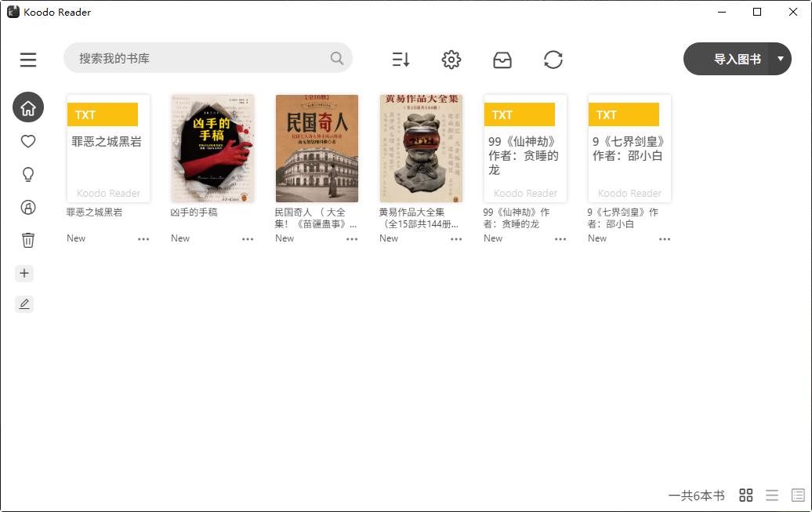812x512 pixels.
Task: Click New status under 99《仙神劫》
Action: click(493, 238)
